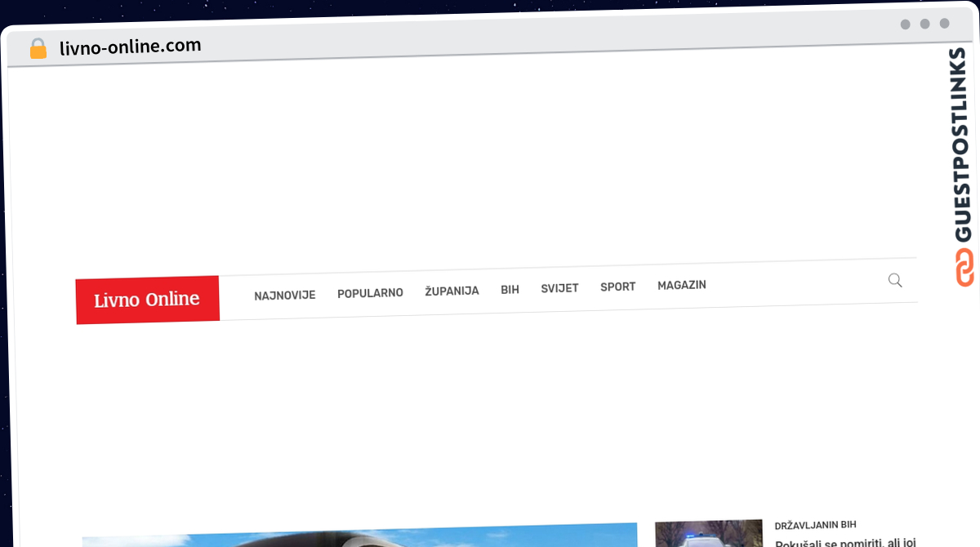Go to the ŽUPANIJA section
The width and height of the screenshot is (980, 547).
[x=452, y=291]
